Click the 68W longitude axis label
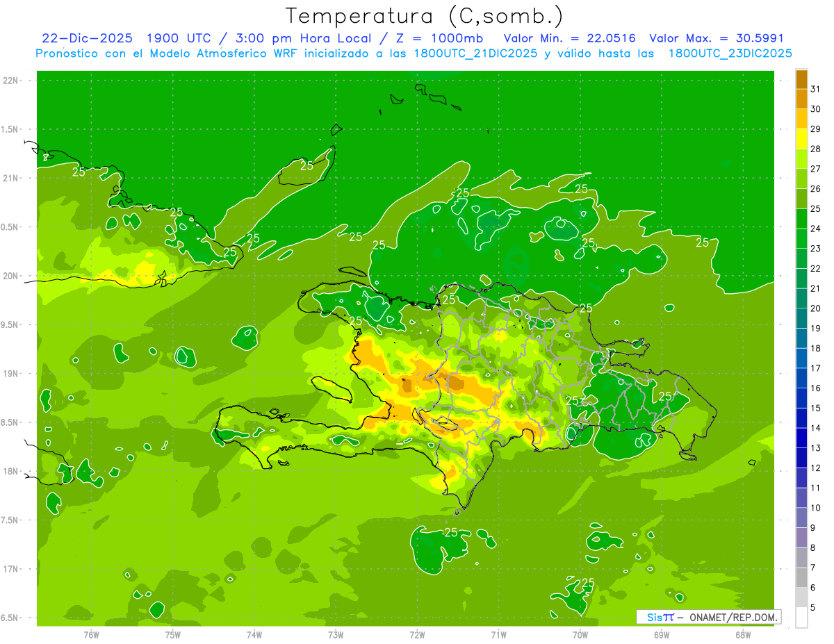 743,634
